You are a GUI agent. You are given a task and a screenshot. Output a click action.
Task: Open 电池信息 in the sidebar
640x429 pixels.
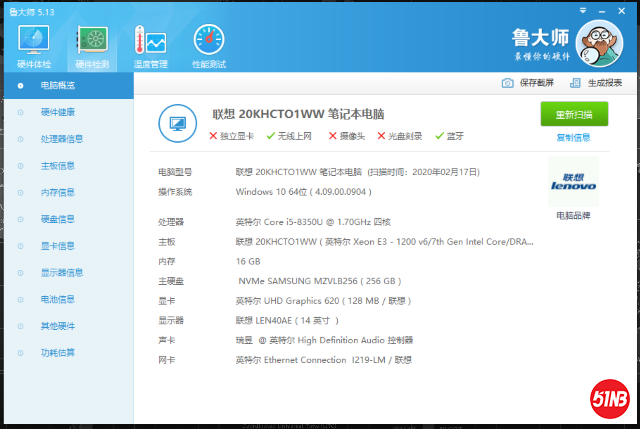tap(57, 299)
